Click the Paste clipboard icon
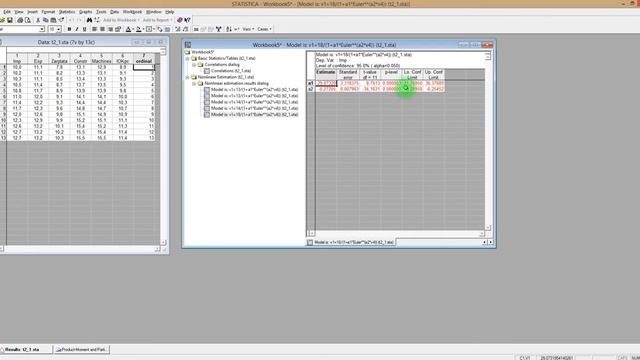The width and height of the screenshot is (640, 360). pos(53,20)
